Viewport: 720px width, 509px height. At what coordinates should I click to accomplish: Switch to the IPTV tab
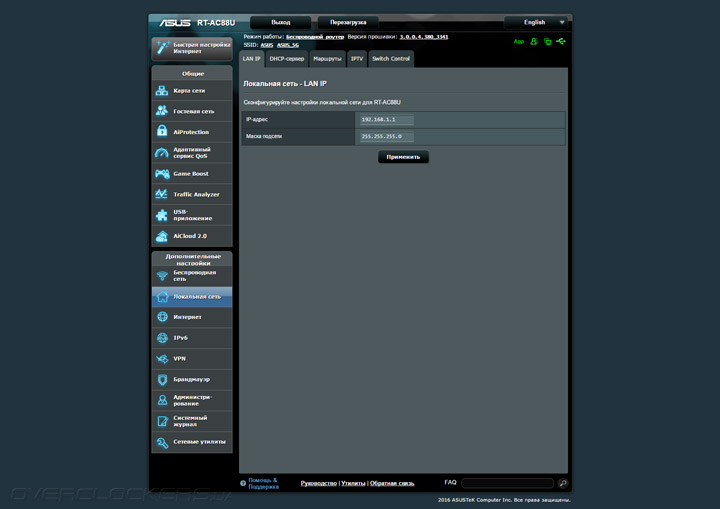coord(357,59)
